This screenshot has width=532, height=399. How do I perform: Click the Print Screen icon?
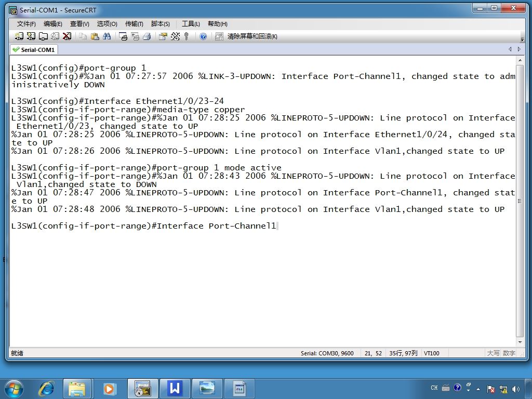[x=123, y=36]
